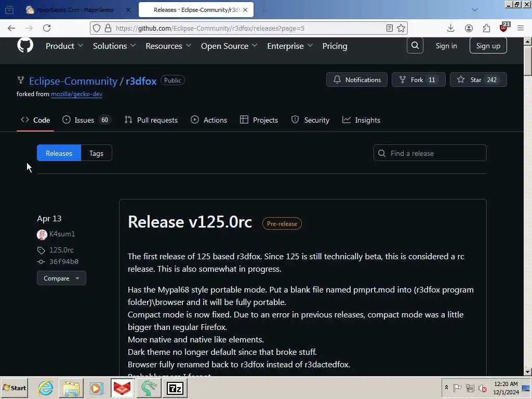The width and height of the screenshot is (532, 399).
Task: Fork the repository button
Action: (x=418, y=79)
